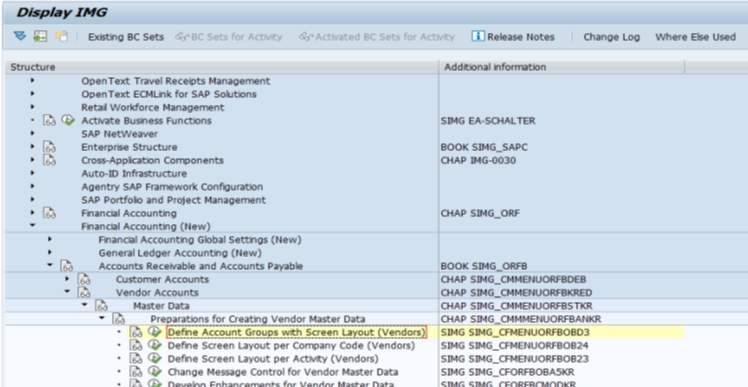The image size is (748, 387).
Task: Select the Vendor Accounts tree row
Action: click(x=157, y=293)
